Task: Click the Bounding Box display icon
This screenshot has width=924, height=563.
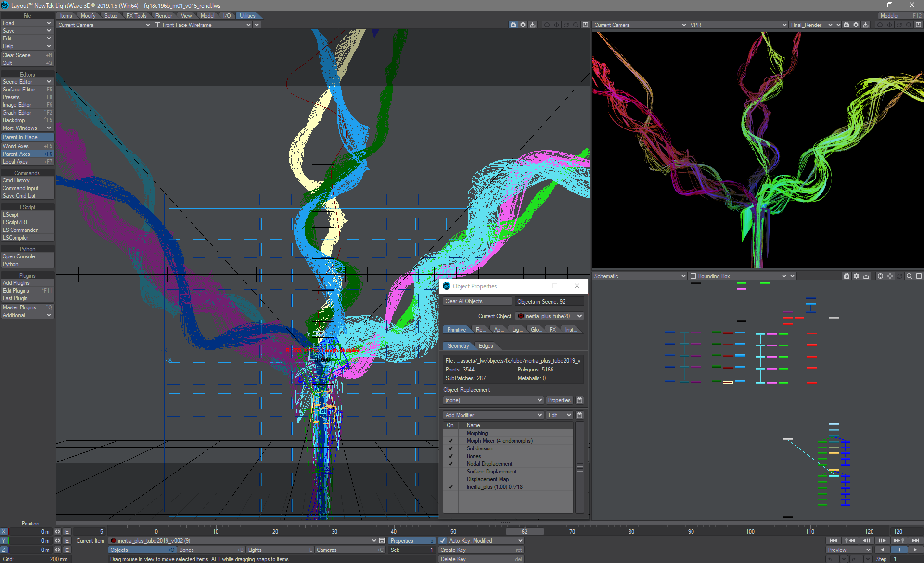Action: 693,276
